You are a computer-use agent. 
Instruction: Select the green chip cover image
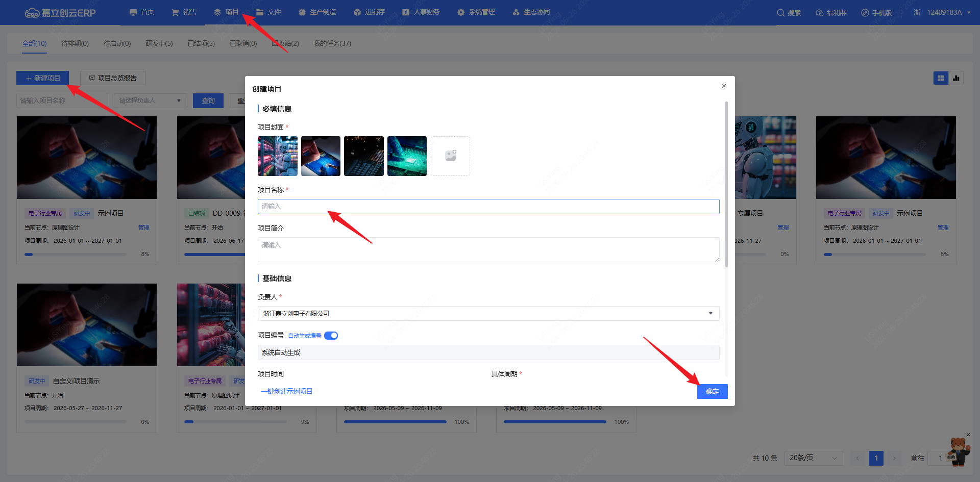coord(407,156)
